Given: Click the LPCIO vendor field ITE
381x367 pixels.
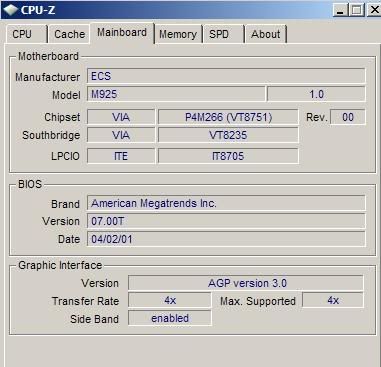Looking at the screenshot, I should click(x=121, y=156).
